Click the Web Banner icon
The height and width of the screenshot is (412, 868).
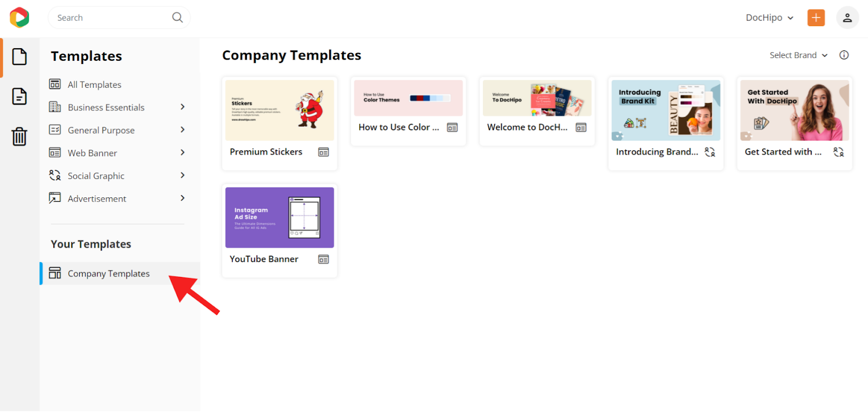click(x=55, y=152)
